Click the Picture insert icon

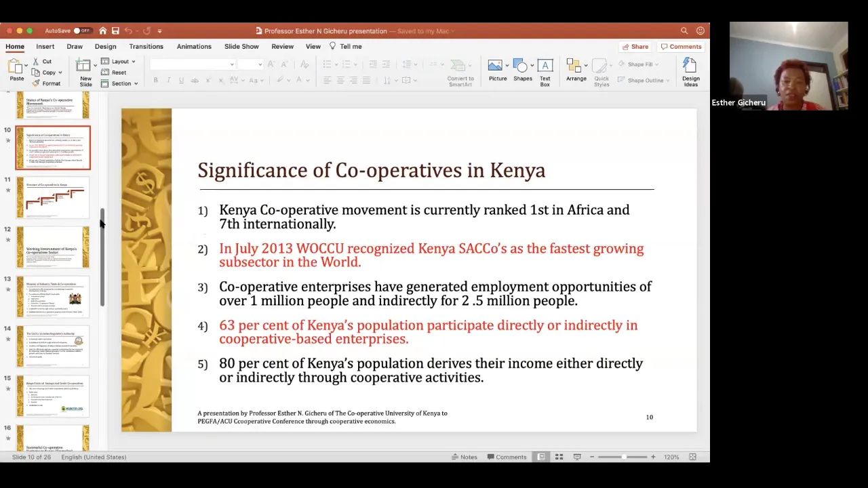tap(495, 65)
